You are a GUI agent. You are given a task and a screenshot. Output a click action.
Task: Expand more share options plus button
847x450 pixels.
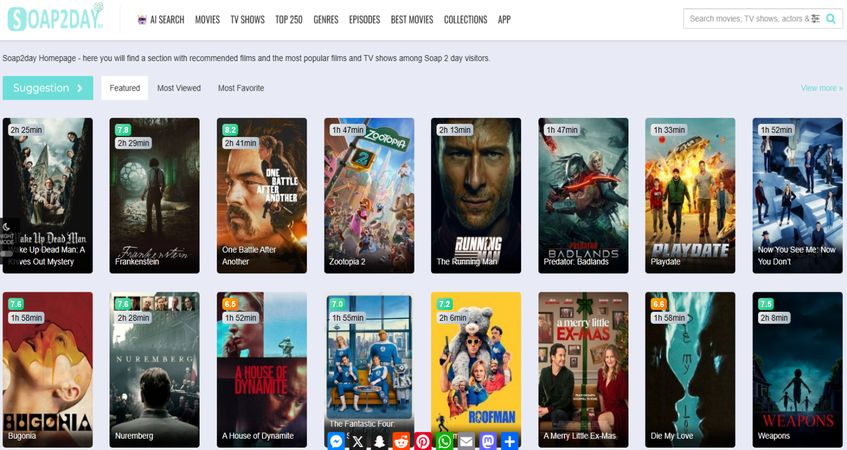coord(510,441)
